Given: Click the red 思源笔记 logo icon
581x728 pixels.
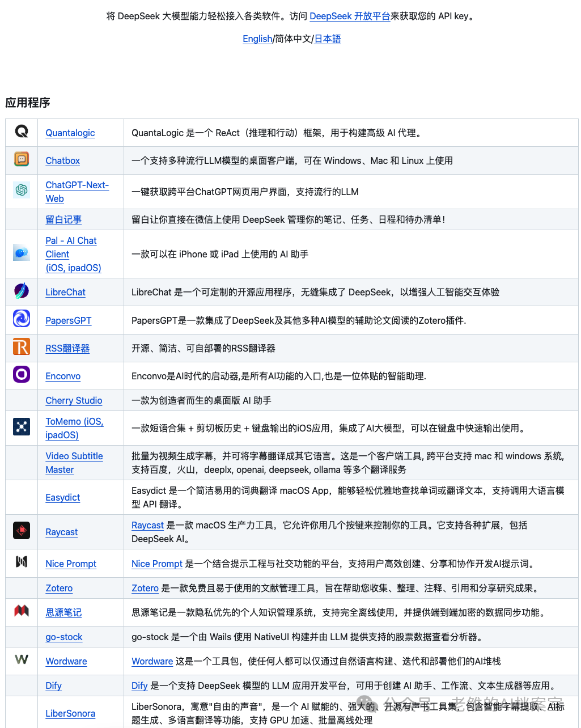Looking at the screenshot, I should (22, 611).
